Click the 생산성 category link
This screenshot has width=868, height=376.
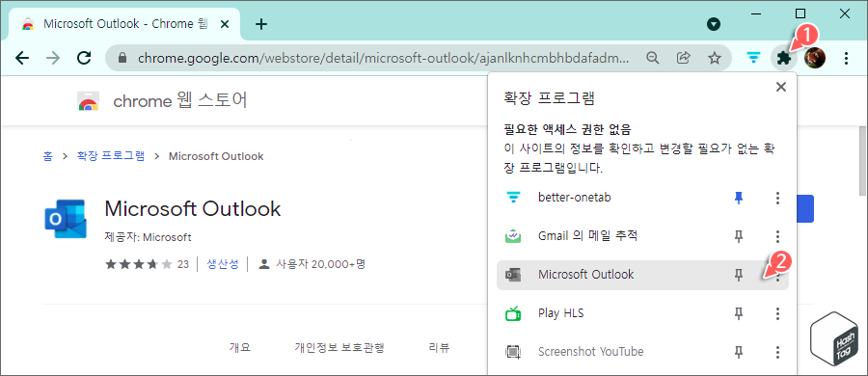pos(223,264)
